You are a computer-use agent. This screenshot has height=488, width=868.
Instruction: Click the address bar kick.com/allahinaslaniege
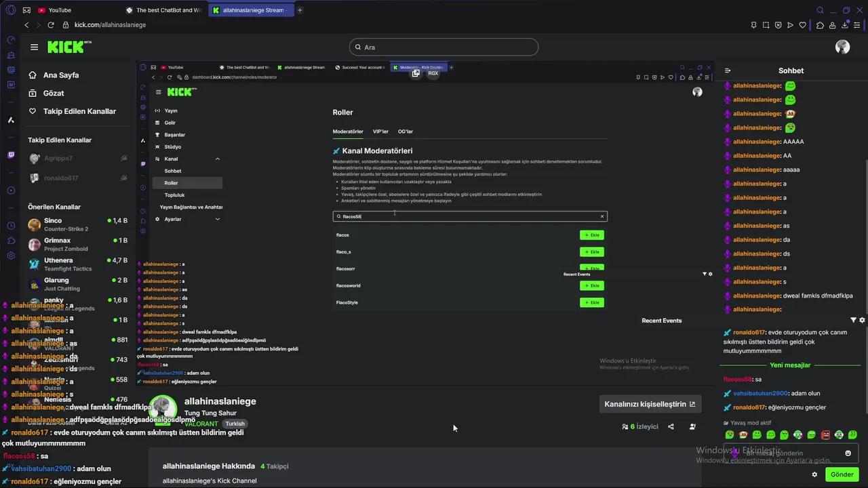point(110,25)
